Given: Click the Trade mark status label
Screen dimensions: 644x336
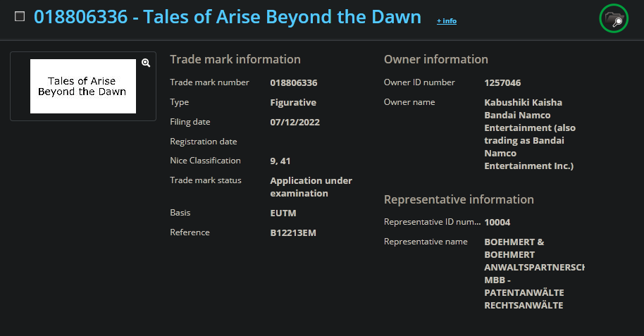Looking at the screenshot, I should coord(205,180).
